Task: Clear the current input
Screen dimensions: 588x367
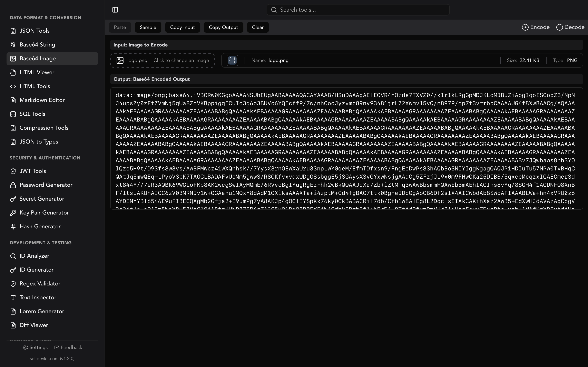Action: point(257,27)
